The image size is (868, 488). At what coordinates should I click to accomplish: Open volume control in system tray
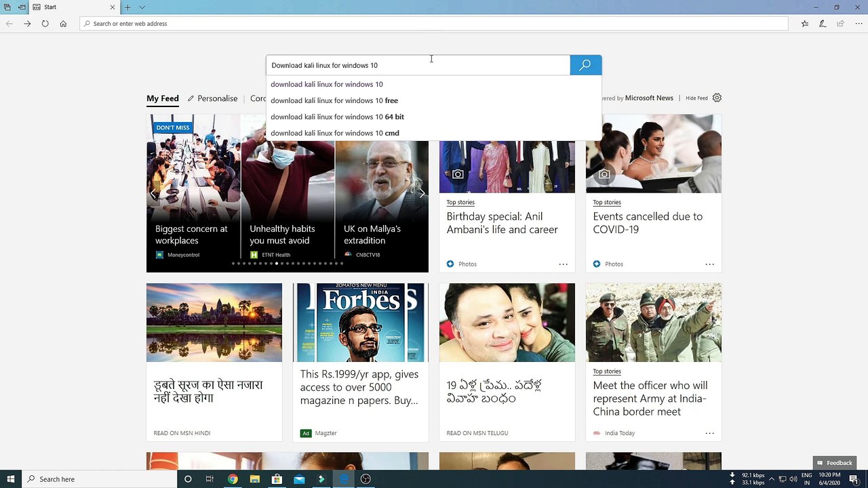click(793, 479)
